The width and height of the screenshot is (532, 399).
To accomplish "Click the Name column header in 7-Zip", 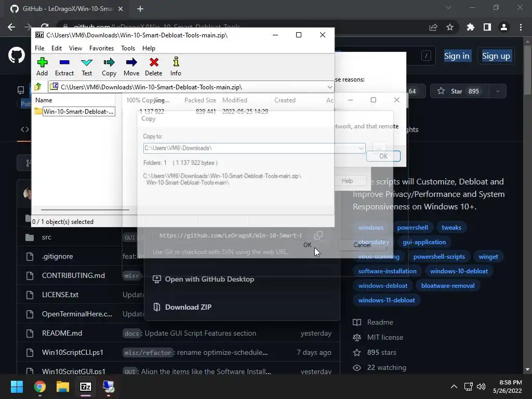I will tap(44, 100).
